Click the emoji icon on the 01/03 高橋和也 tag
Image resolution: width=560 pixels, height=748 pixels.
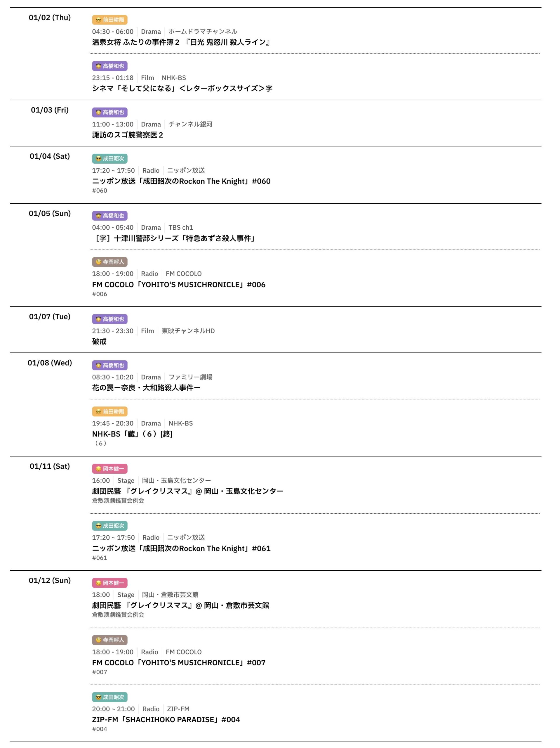[98, 112]
